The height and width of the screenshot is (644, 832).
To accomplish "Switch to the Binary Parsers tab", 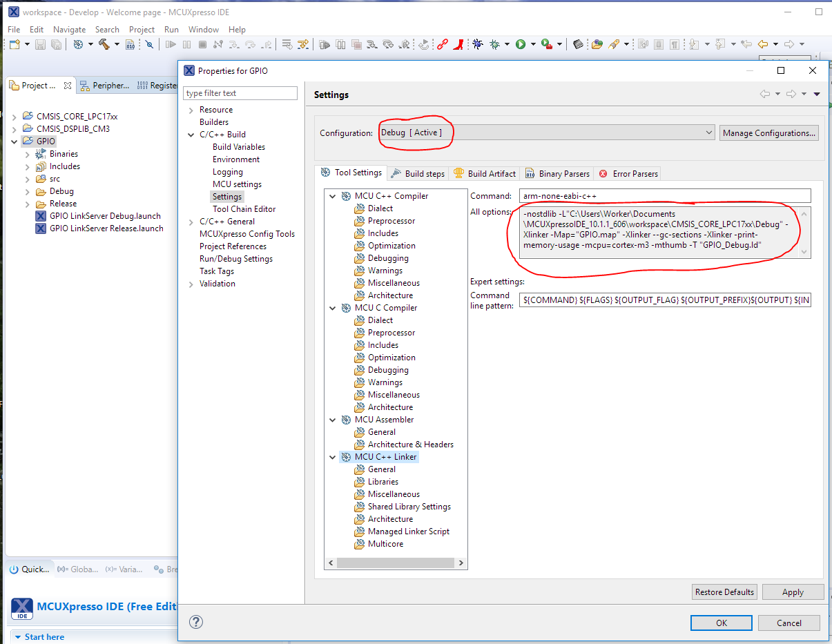I will (557, 173).
